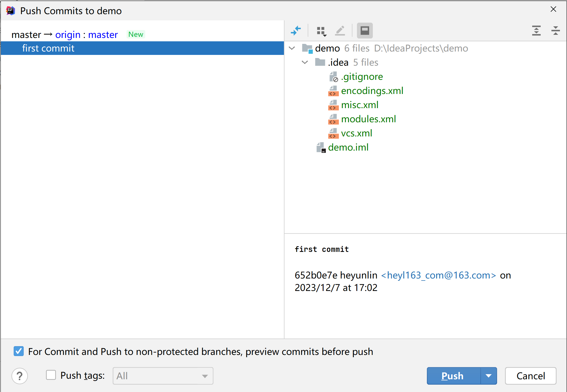Toggle preview commits before push checkbox
This screenshot has width=567, height=392.
coord(19,351)
